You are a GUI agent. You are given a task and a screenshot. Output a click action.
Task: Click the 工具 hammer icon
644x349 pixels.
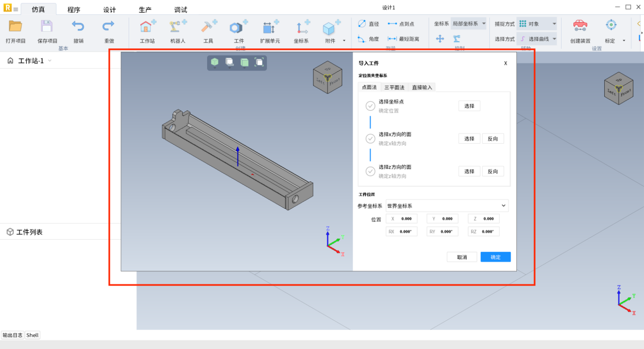[208, 27]
